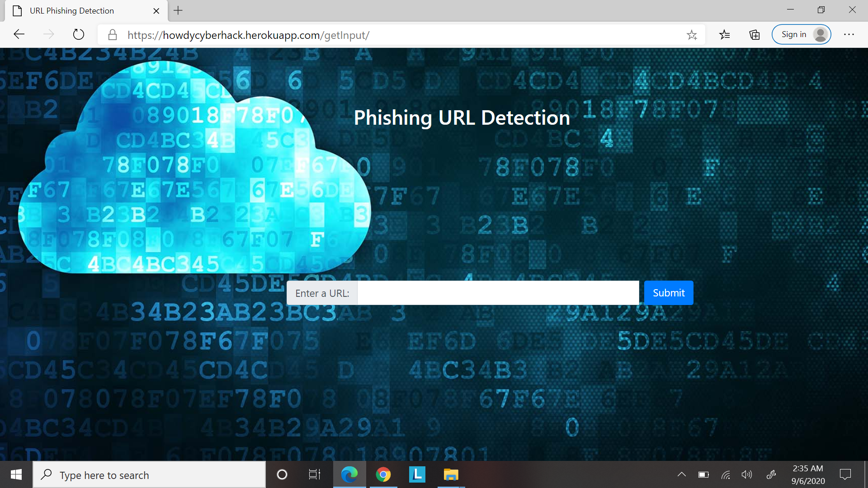Click the address bar URL text
Screen dimensions: 868x488
click(249, 35)
